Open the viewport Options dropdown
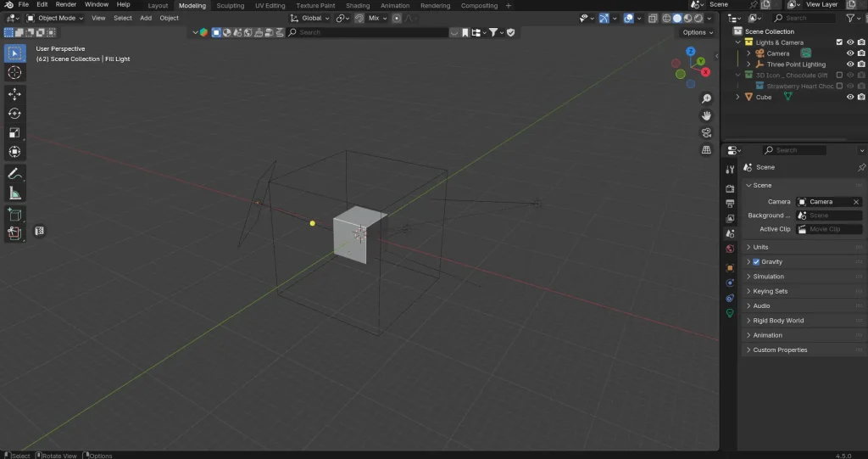This screenshot has width=868, height=459. pyautogui.click(x=698, y=32)
